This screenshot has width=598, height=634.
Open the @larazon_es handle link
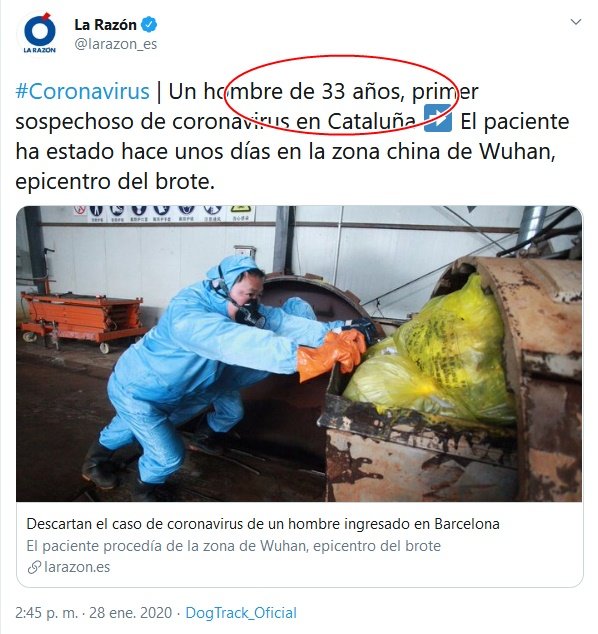coord(116,44)
